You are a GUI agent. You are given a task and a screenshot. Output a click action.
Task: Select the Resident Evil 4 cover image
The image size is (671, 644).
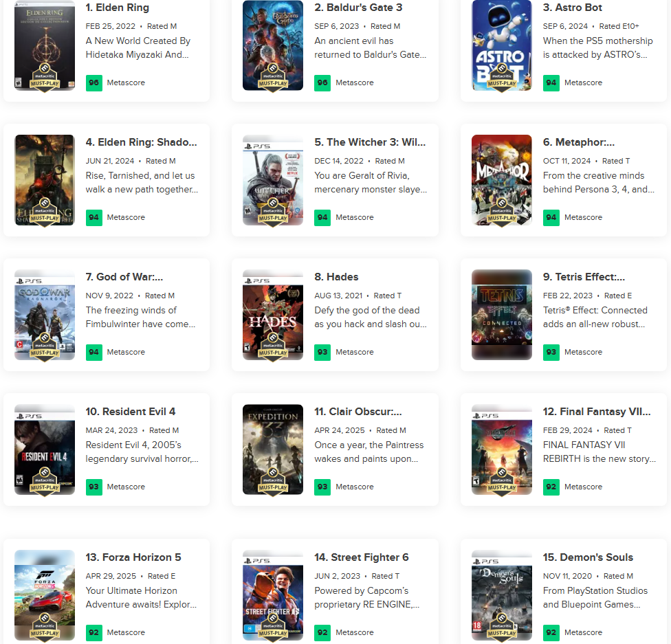click(45, 449)
